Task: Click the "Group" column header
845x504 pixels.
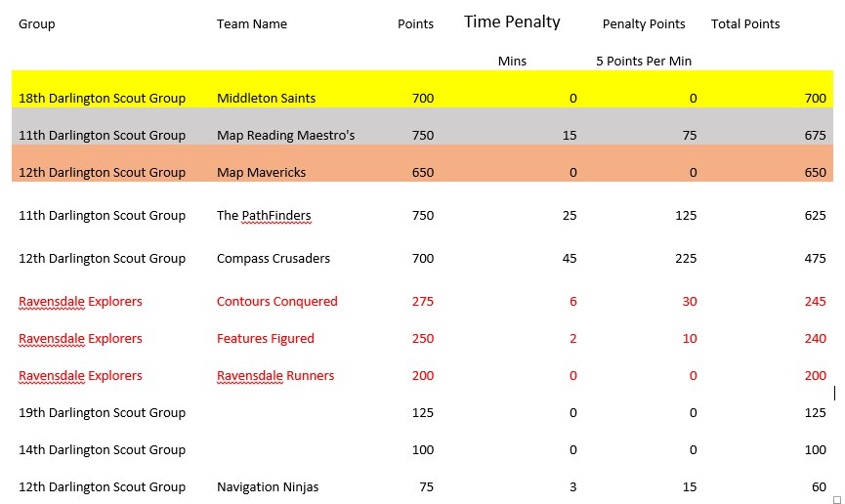Action: [x=37, y=24]
